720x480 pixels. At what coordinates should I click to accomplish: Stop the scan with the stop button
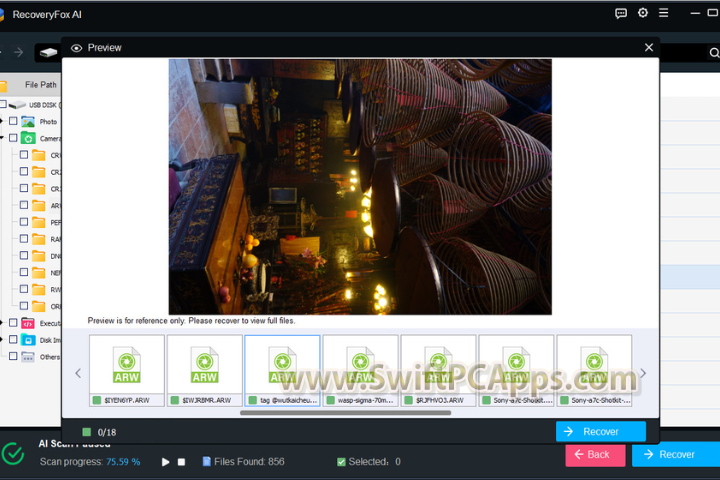pos(181,462)
